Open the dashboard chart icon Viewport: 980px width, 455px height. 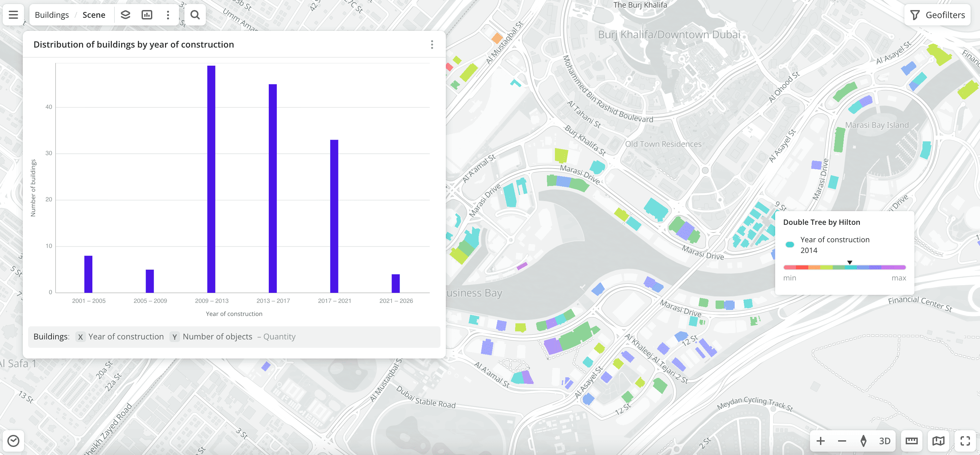[147, 15]
